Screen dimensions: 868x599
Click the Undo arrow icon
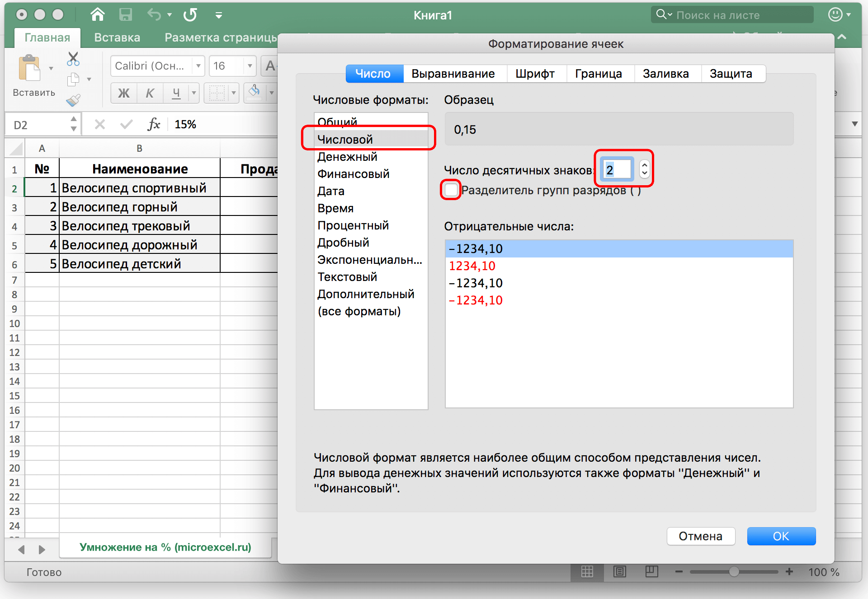[x=154, y=15]
